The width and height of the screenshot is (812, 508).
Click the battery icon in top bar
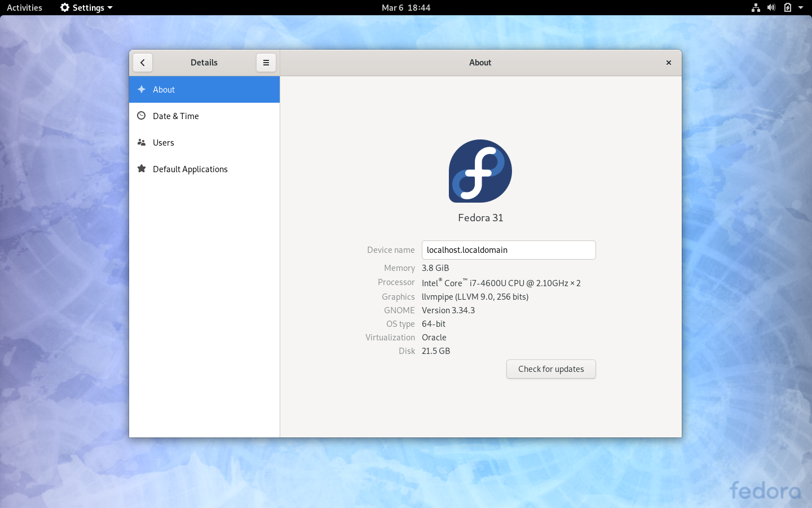(788, 7)
